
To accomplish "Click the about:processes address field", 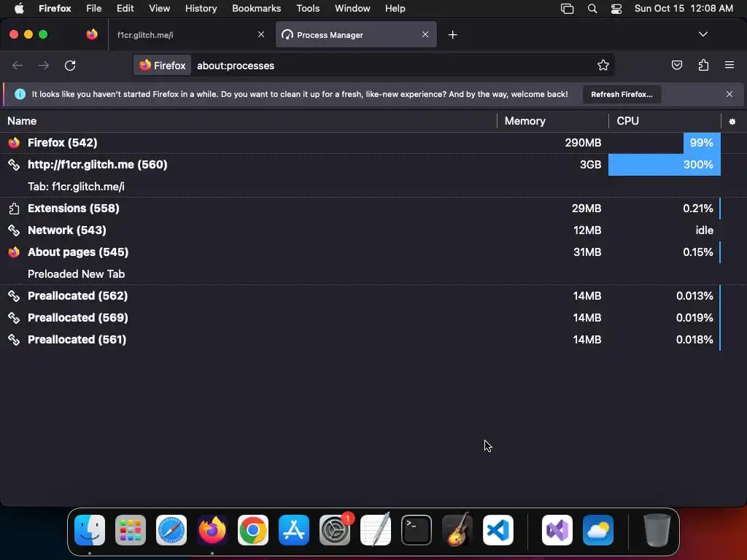I will (x=391, y=66).
